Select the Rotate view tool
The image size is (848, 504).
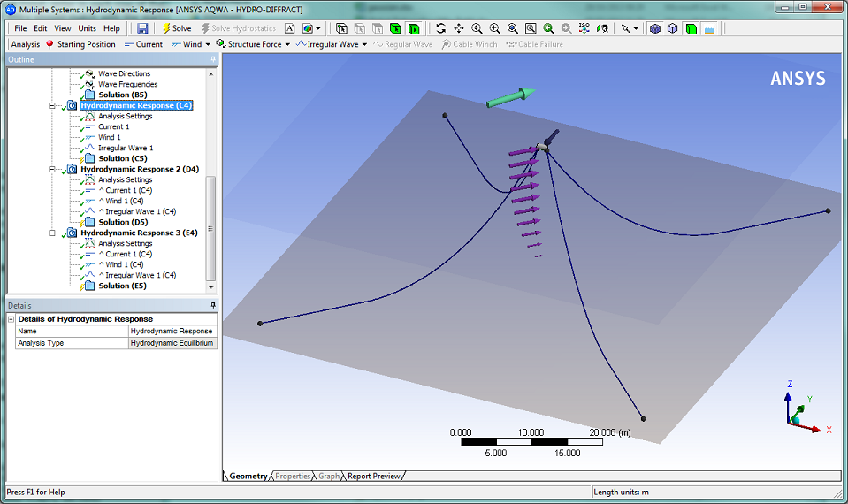(x=440, y=28)
